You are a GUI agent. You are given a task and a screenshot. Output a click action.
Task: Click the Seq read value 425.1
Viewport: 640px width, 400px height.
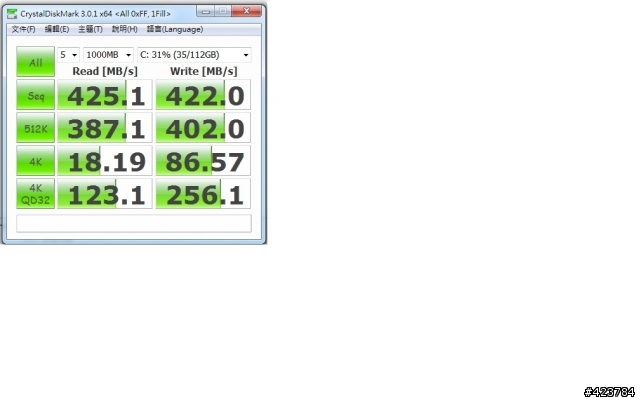[105, 95]
